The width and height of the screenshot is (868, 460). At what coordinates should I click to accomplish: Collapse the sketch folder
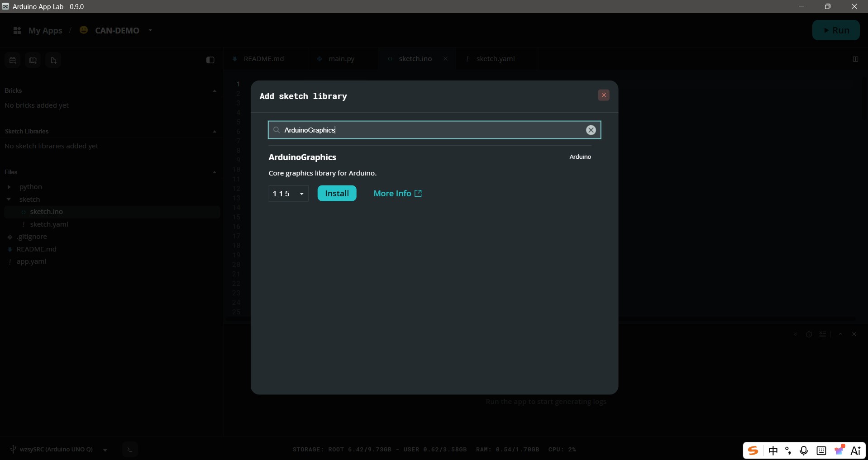(9, 199)
